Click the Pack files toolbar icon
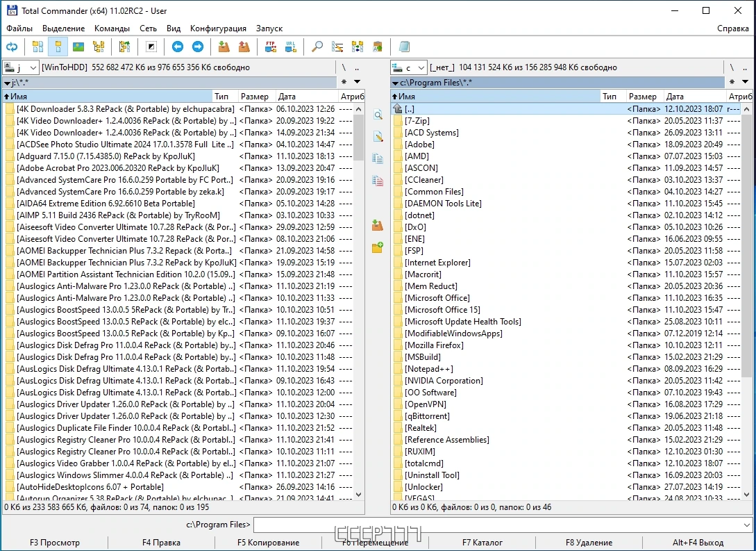Screen dimensions: 756x551 (224, 47)
